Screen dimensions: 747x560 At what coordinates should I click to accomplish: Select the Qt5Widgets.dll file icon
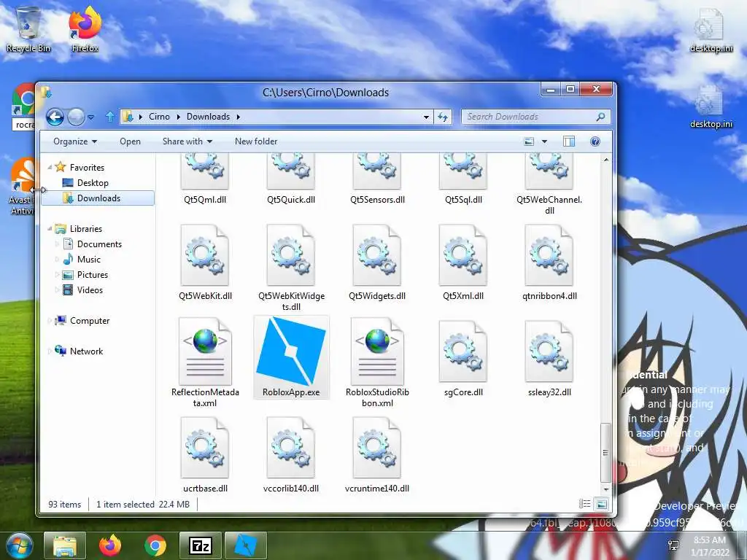click(377, 255)
